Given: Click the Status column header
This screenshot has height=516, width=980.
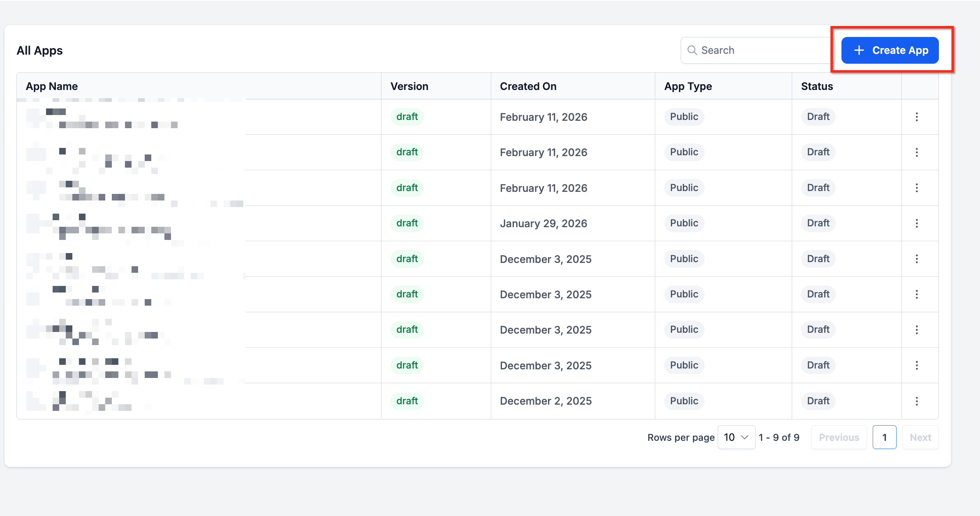Looking at the screenshot, I should coord(816,86).
